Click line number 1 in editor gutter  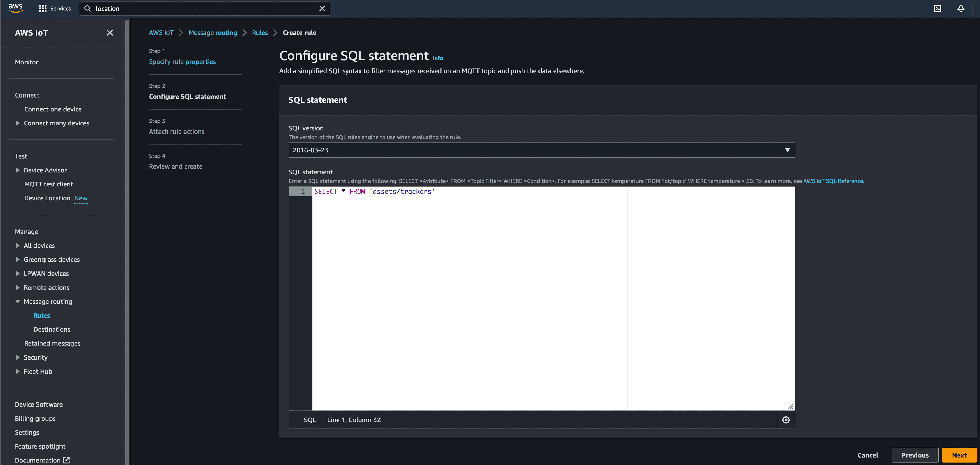coord(303,192)
